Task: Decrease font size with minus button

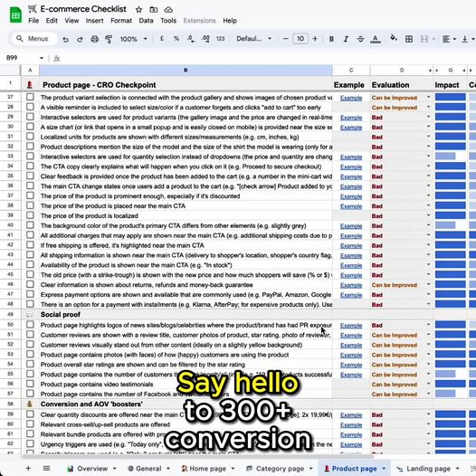Action: (285, 39)
